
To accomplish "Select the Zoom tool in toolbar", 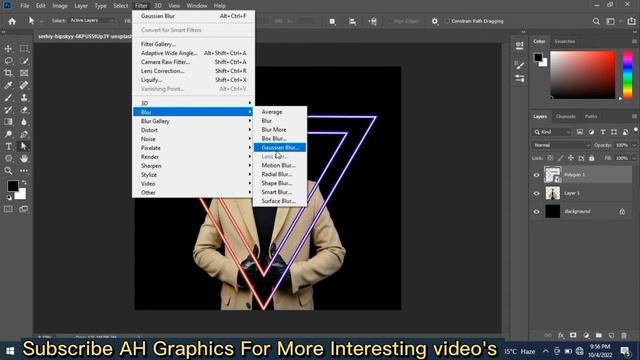I will click(8, 171).
